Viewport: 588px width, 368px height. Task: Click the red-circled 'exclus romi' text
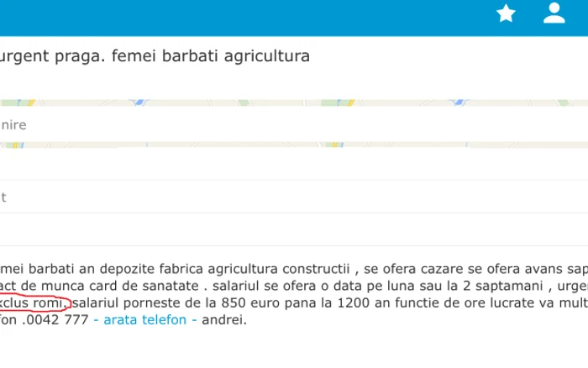[34, 302]
